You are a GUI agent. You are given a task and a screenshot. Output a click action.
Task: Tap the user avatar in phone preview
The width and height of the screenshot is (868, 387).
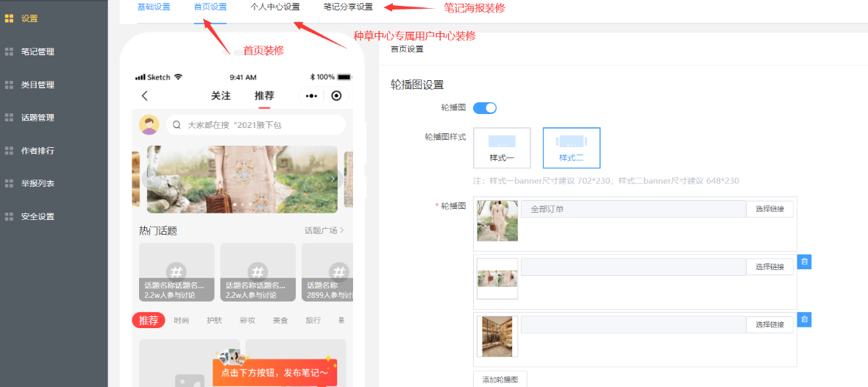(x=149, y=125)
